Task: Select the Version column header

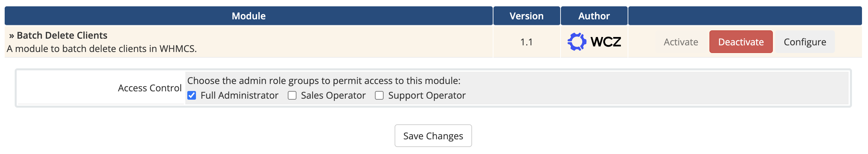Action: click(x=526, y=16)
